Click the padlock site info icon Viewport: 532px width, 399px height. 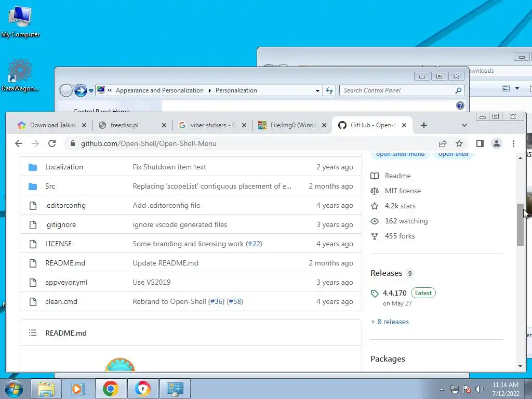tap(72, 143)
